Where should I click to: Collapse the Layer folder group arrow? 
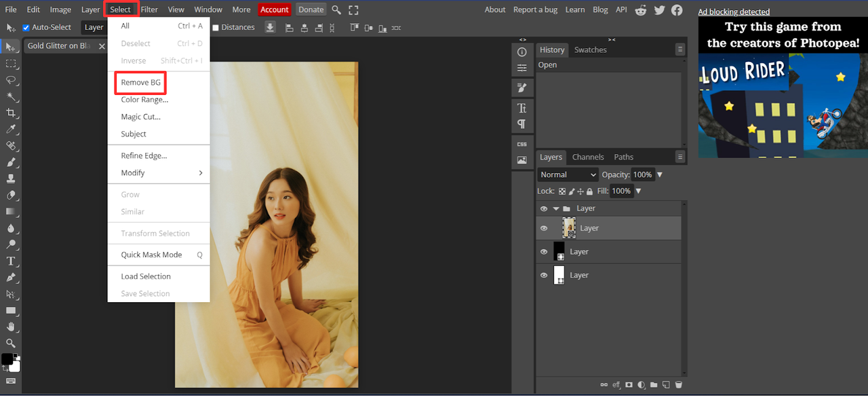click(556, 208)
